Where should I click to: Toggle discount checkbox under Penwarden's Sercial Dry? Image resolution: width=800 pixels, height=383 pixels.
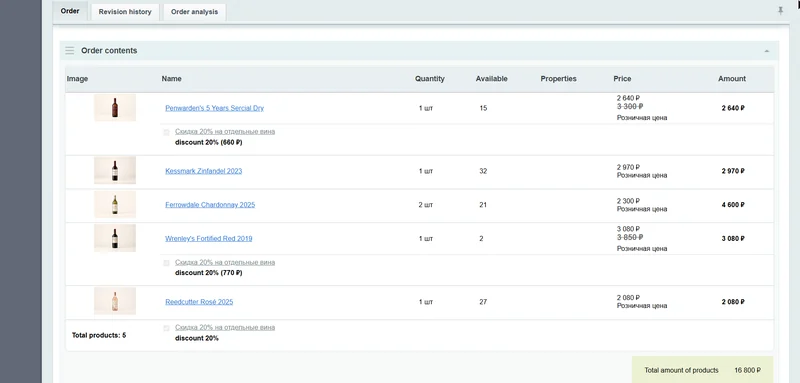tap(166, 132)
